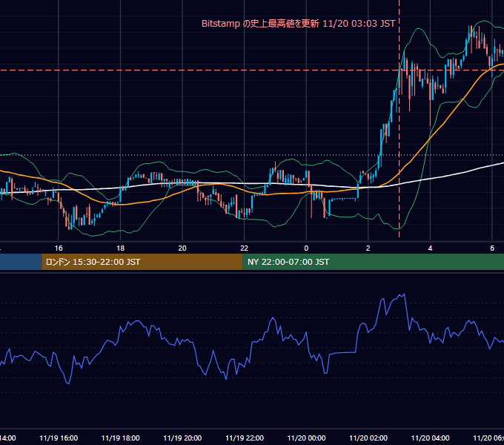Click the 4 hour axis label

430,248
